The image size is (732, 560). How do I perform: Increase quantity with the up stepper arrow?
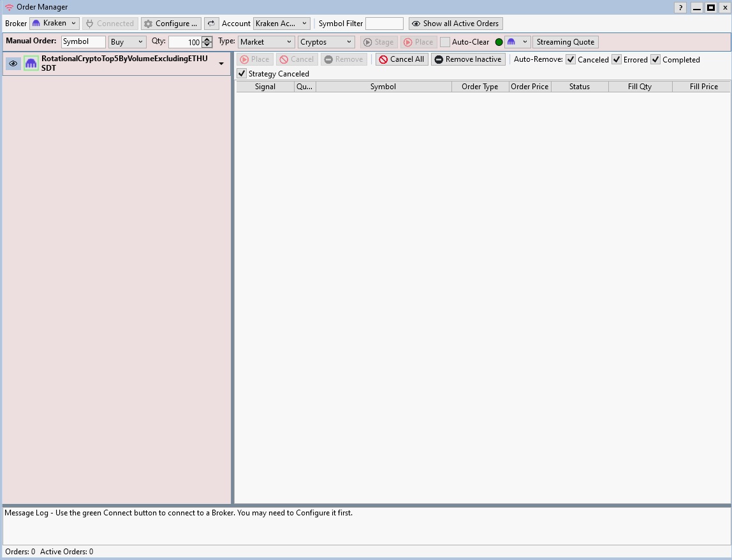(x=207, y=39)
